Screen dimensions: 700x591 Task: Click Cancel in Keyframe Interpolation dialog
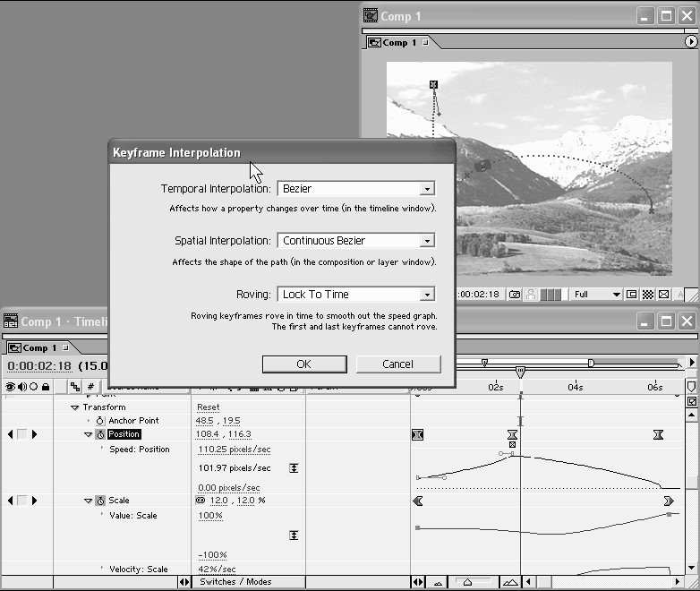397,364
